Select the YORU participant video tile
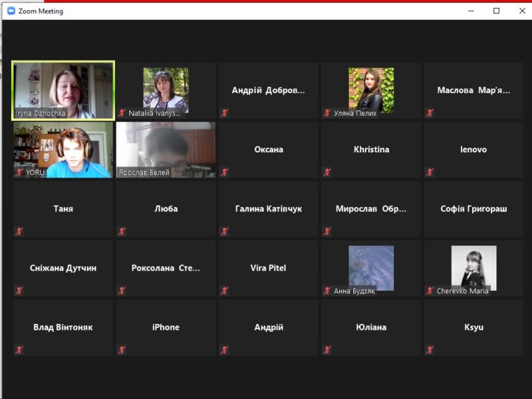This screenshot has height=399, width=532. point(63,149)
